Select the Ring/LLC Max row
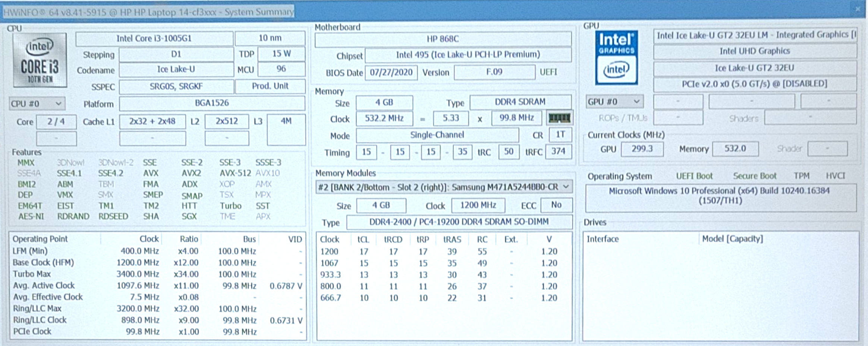Image resolution: width=868 pixels, height=346 pixels. click(158, 309)
